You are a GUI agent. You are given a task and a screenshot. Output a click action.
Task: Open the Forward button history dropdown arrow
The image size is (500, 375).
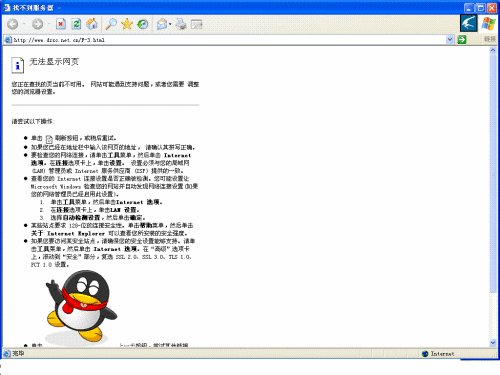(48, 24)
